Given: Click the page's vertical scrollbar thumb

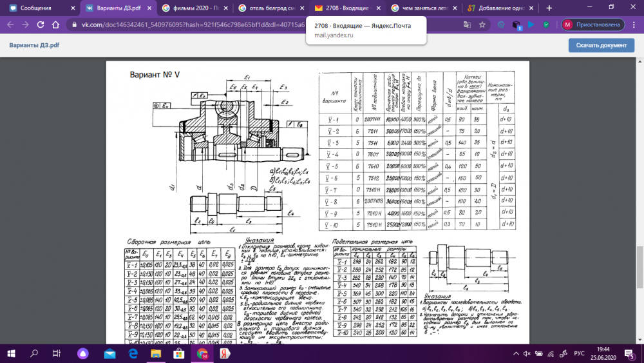Looking at the screenshot, I should pyautogui.click(x=639, y=255).
